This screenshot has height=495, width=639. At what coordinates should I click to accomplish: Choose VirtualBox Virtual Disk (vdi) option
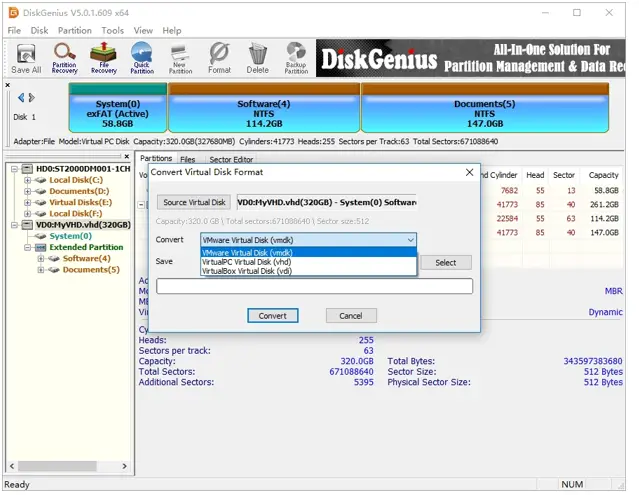[x=308, y=271]
